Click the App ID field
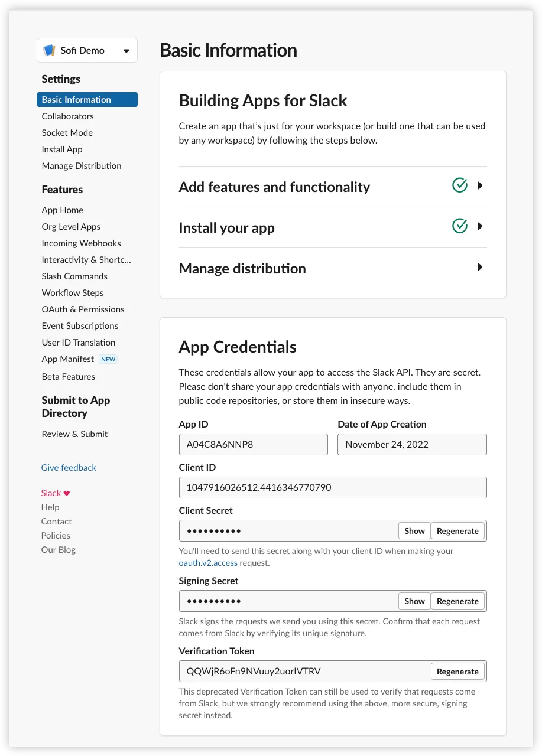Image resolution: width=542 pixels, height=756 pixels. pos(254,445)
